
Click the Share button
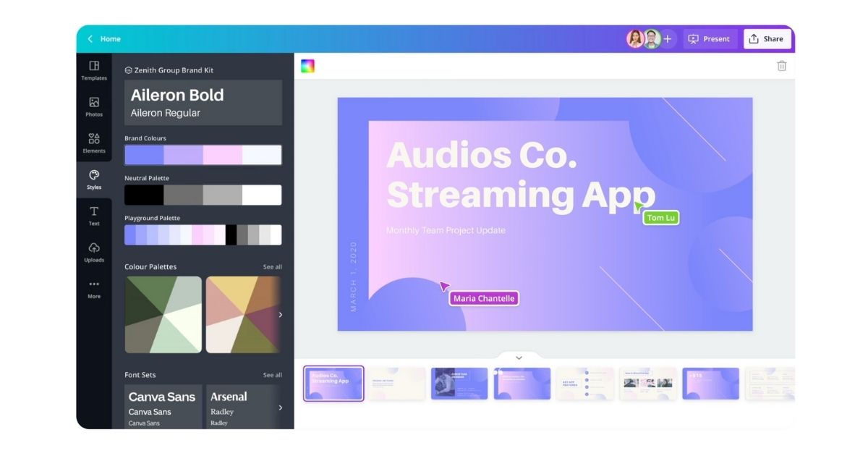tap(766, 39)
